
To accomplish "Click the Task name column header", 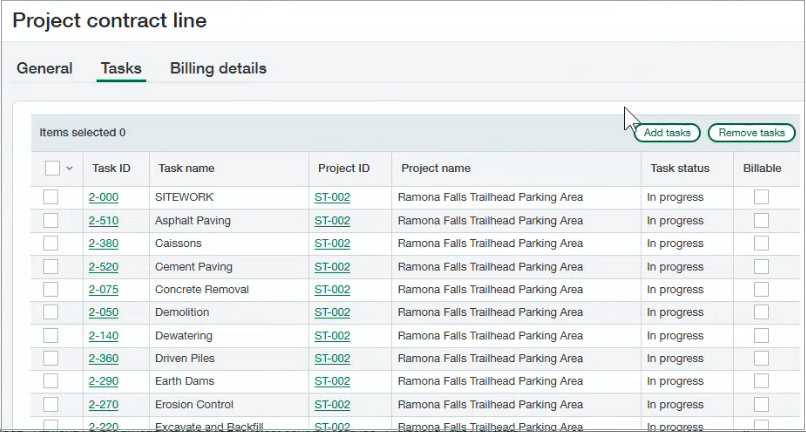I will [x=185, y=169].
